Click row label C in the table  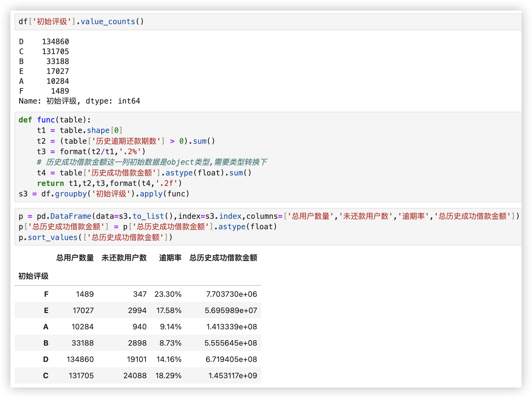point(46,376)
